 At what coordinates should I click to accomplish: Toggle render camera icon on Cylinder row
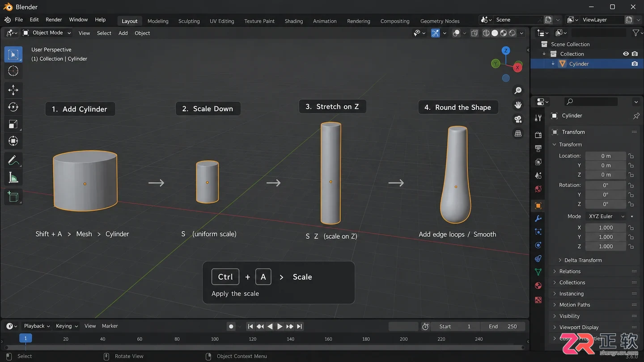point(635,64)
